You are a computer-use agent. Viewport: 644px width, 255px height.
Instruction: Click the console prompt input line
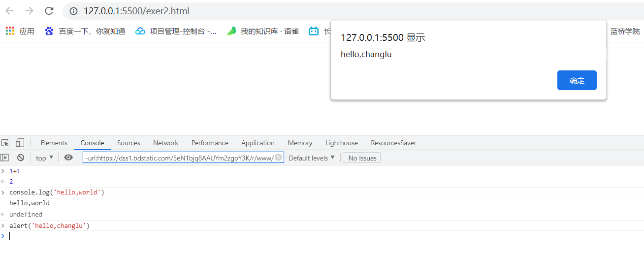pos(322,236)
